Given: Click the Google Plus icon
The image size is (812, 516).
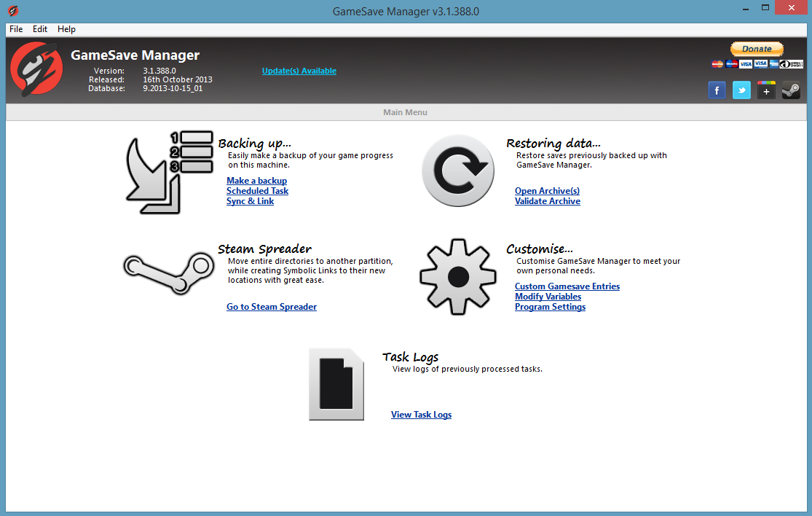Looking at the screenshot, I should (766, 90).
